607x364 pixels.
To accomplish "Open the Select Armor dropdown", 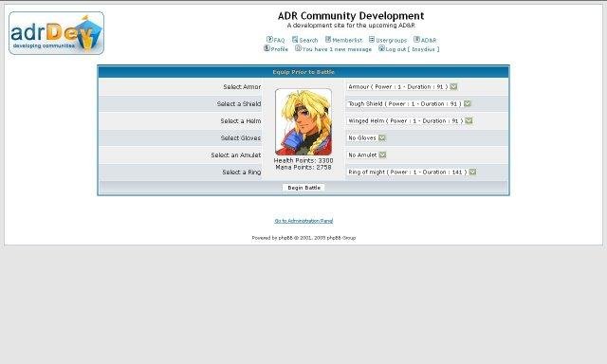I will tap(402, 86).
